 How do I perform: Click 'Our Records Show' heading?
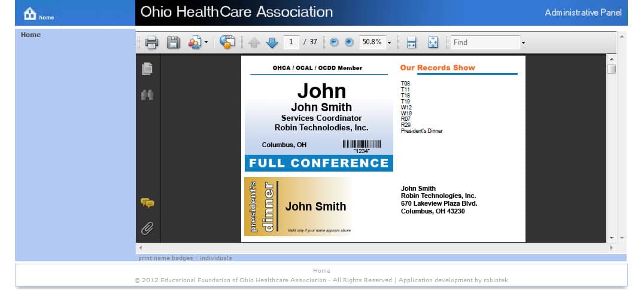[x=438, y=68]
